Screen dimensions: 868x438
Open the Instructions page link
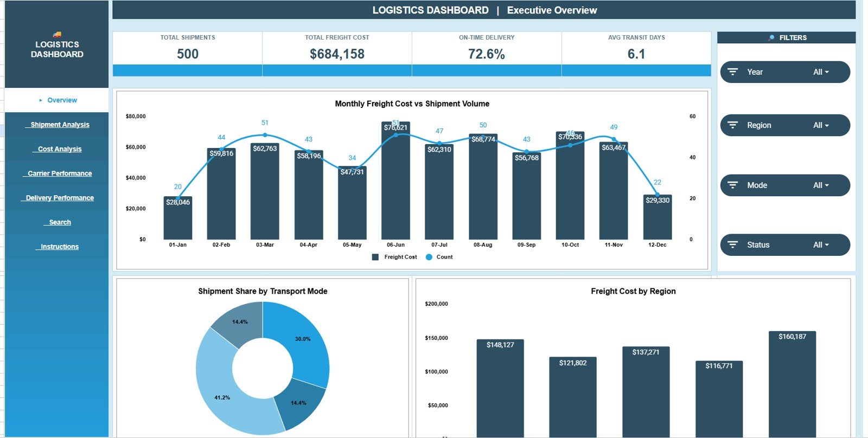click(x=57, y=247)
